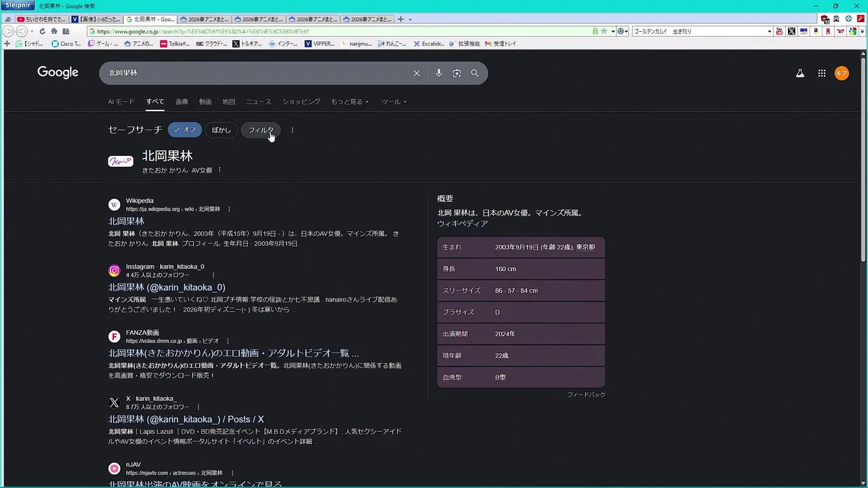Click the フィードバック link
Viewport: 868px width, 488px height.
587,394
